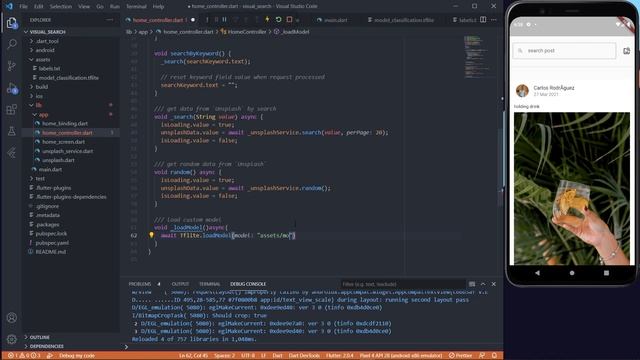Open home_screen.dart in explorer
The height and width of the screenshot is (360, 640).
click(64, 142)
